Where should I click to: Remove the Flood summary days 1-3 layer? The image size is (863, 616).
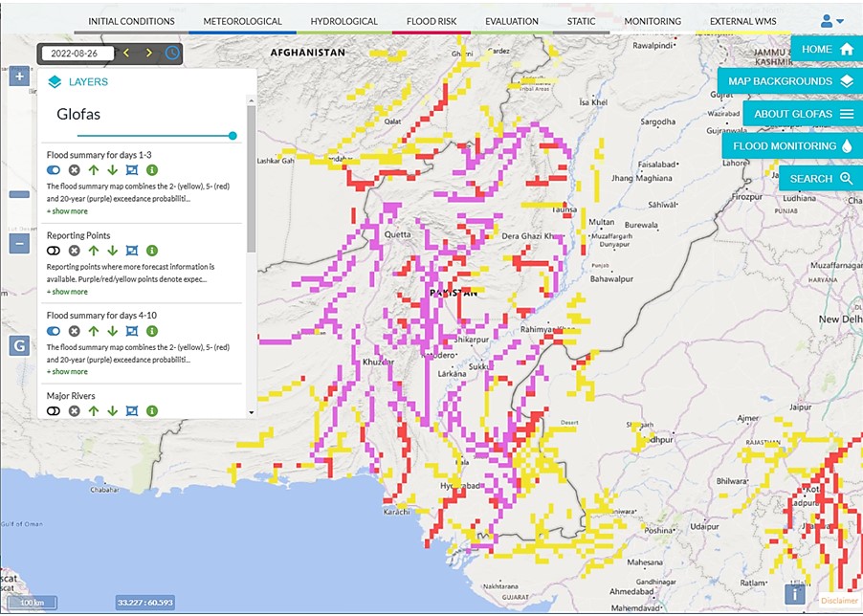point(74,169)
